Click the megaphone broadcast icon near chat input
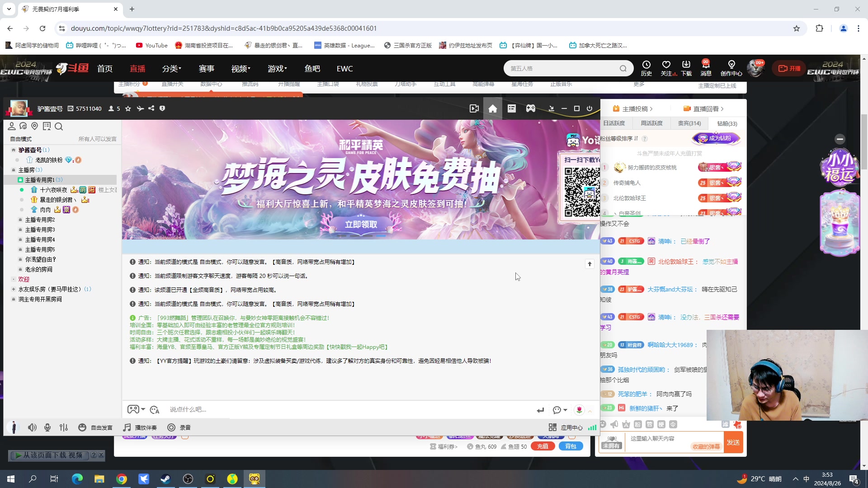 [x=614, y=425]
